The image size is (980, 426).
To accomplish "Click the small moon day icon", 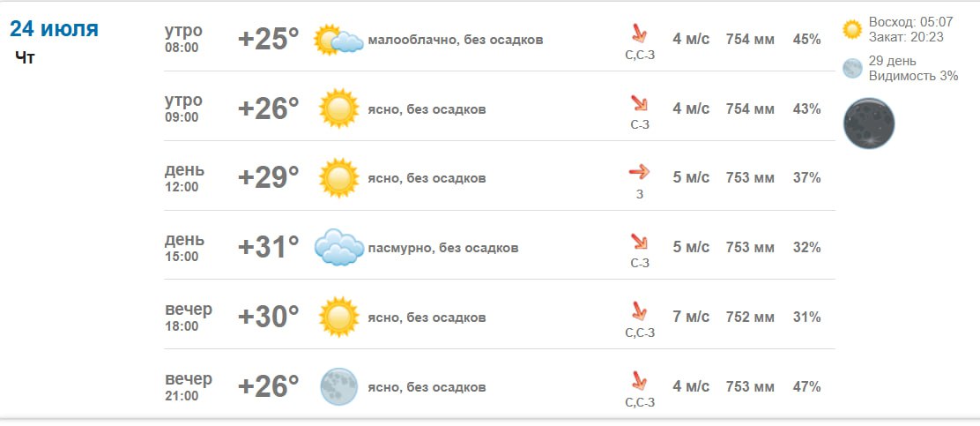I will (852, 68).
